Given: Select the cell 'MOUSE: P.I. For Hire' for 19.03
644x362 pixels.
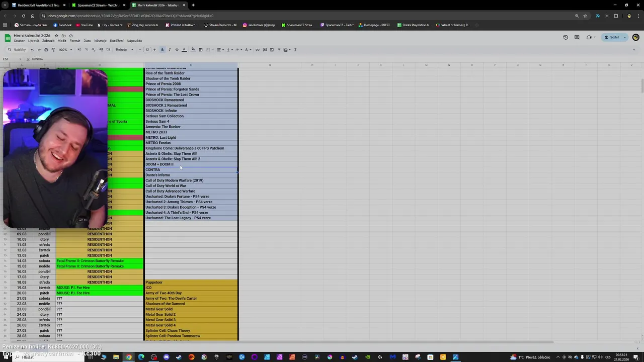Looking at the screenshot, I should pos(100,288).
